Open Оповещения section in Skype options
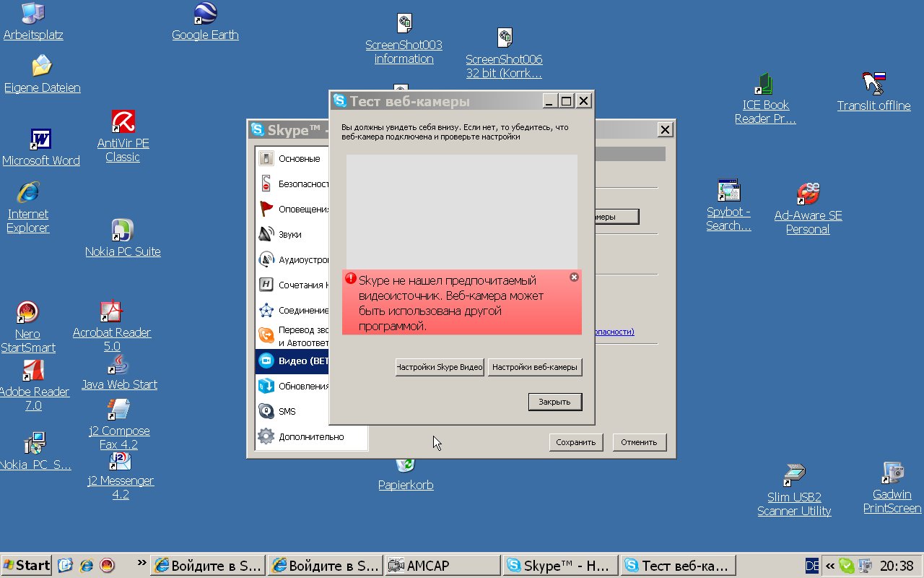 coord(292,209)
